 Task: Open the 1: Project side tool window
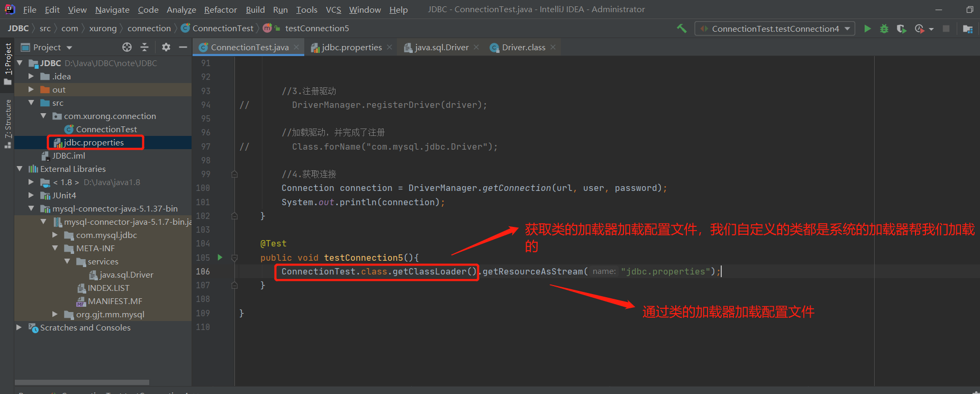point(7,63)
